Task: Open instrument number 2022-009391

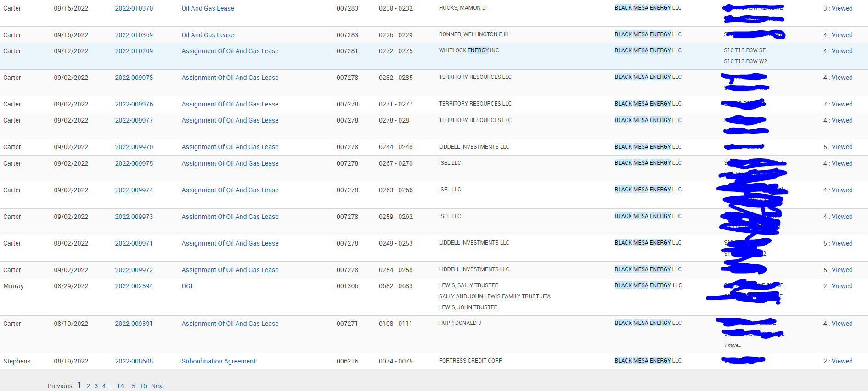Action: pos(134,324)
